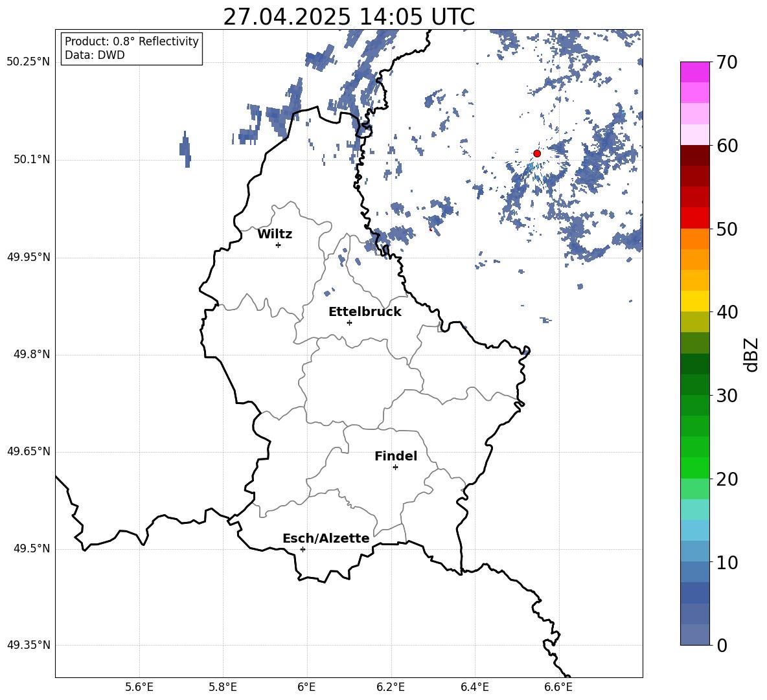
Task: Click the title 27.04.2025 14:05 UTC
Action: pyautogui.click(x=349, y=17)
